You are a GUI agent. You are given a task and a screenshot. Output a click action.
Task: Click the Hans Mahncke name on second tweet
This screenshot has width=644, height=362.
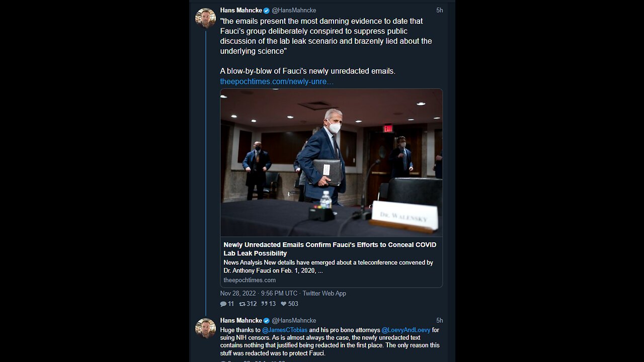coord(240,321)
